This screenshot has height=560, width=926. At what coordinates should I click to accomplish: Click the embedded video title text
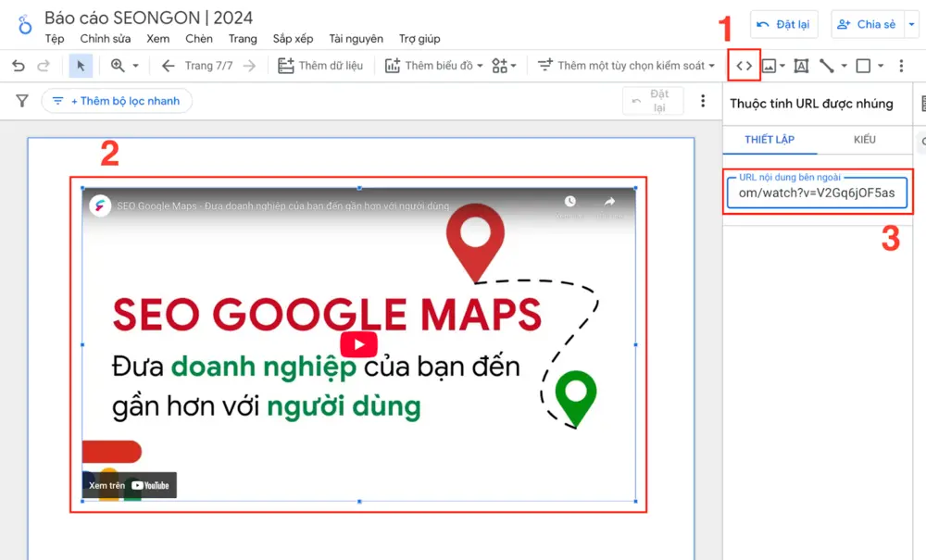[282, 205]
